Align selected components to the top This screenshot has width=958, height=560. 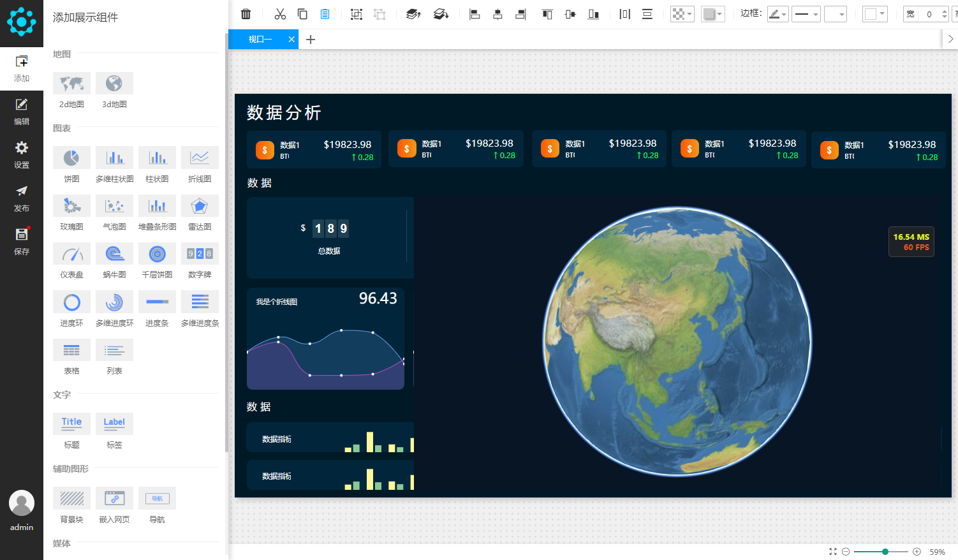tap(547, 14)
